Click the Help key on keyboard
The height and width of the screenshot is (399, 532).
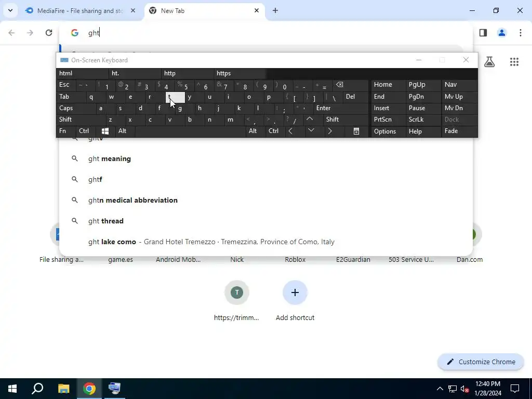click(423, 131)
